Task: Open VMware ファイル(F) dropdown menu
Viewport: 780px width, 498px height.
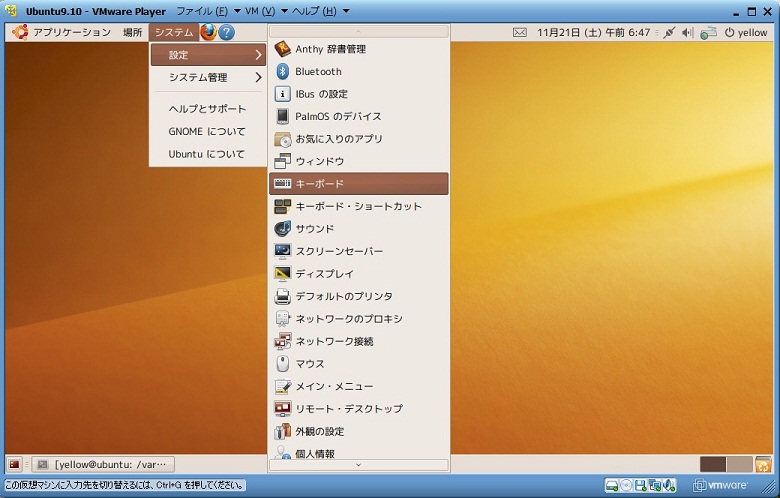Action: coord(208,11)
